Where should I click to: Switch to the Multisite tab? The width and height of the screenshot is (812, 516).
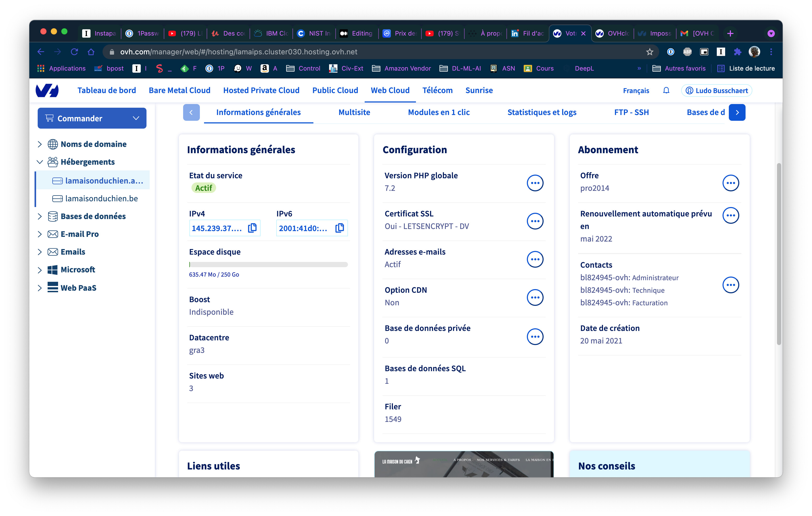354,112
